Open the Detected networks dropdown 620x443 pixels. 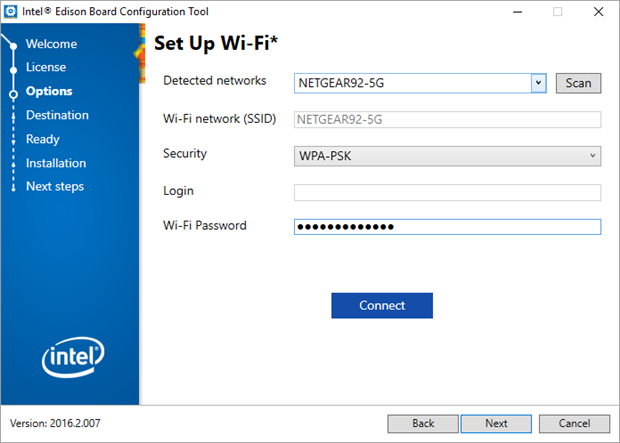pyautogui.click(x=538, y=83)
